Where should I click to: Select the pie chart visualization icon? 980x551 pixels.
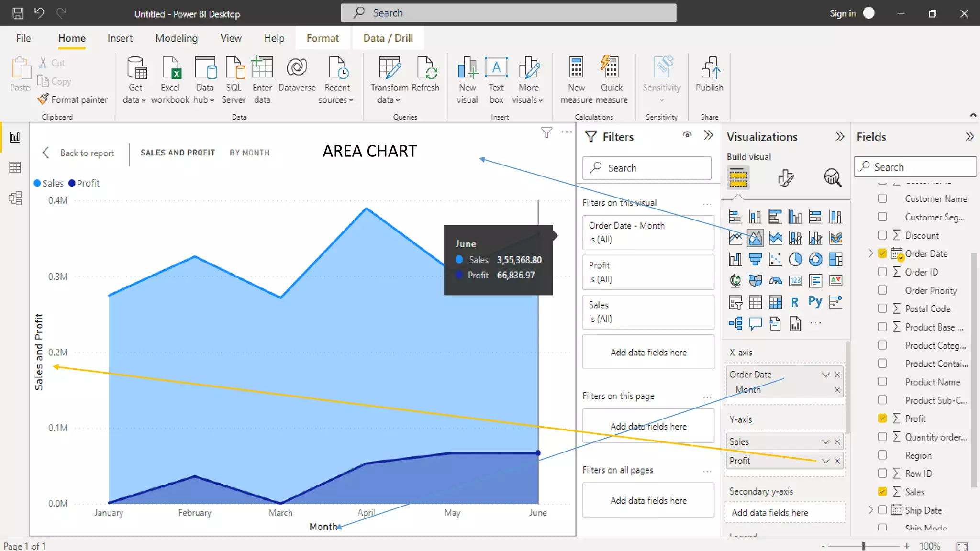pyautogui.click(x=795, y=259)
